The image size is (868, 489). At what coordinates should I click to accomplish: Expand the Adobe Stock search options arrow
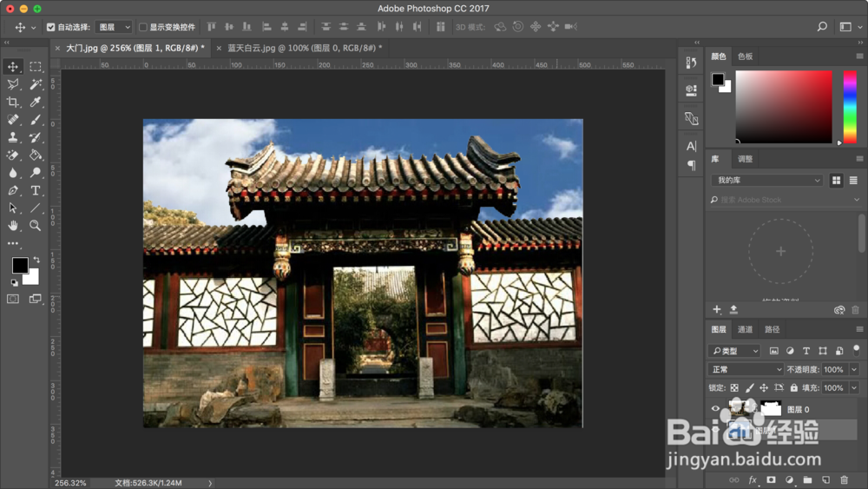point(857,200)
